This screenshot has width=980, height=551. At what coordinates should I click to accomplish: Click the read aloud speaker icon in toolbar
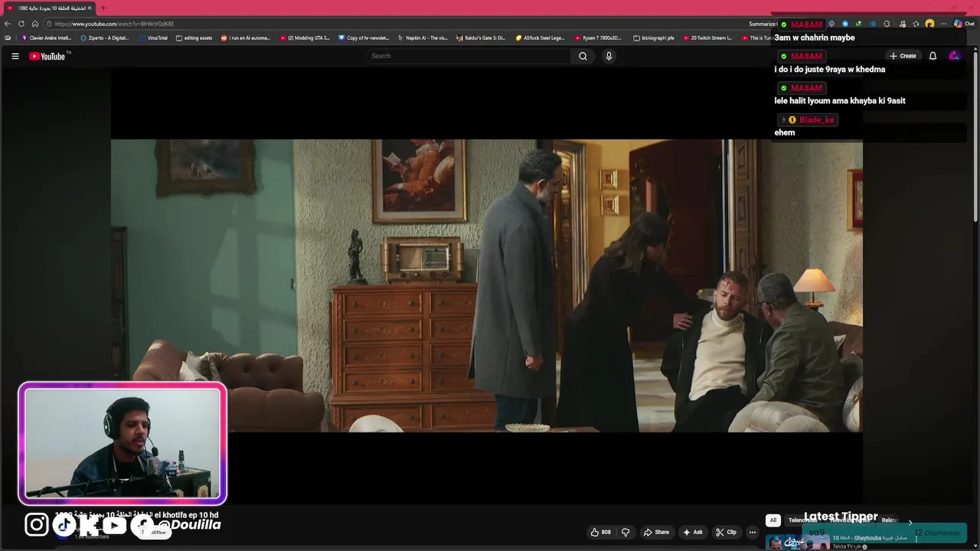click(872, 24)
